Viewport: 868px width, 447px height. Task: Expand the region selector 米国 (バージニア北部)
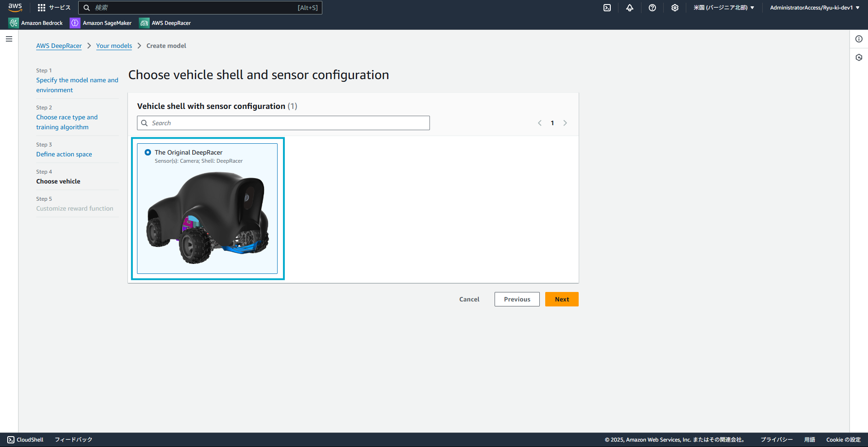pyautogui.click(x=724, y=8)
